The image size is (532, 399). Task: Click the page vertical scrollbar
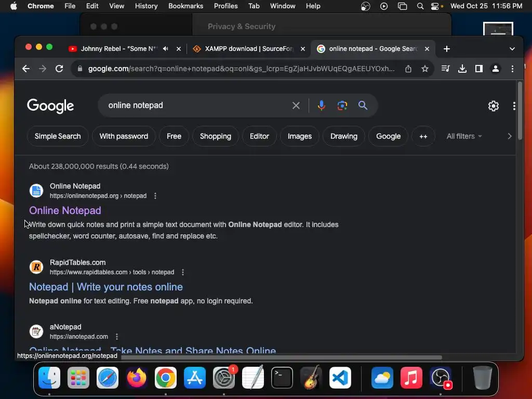(520, 112)
